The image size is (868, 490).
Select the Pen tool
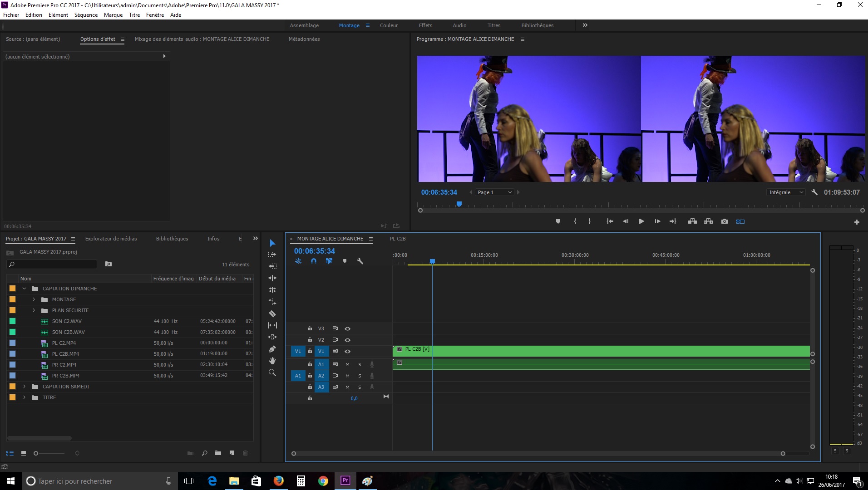(x=272, y=349)
